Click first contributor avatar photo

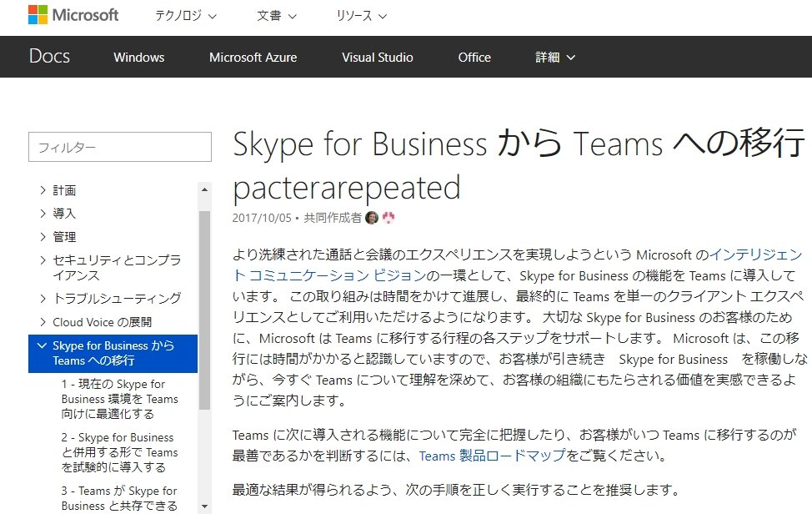372,218
